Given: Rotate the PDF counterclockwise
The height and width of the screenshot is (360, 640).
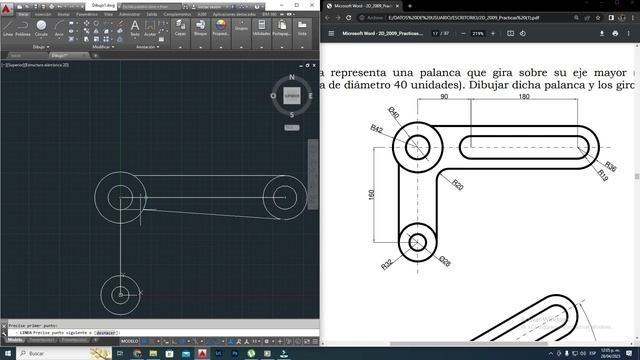Looking at the screenshot, I should click(523, 33).
